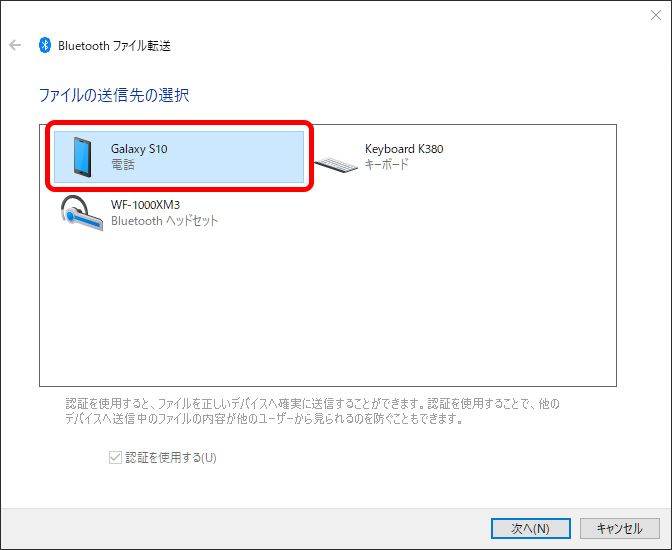Go back with the left arrow
This screenshot has height=550, width=672.
(x=15, y=45)
